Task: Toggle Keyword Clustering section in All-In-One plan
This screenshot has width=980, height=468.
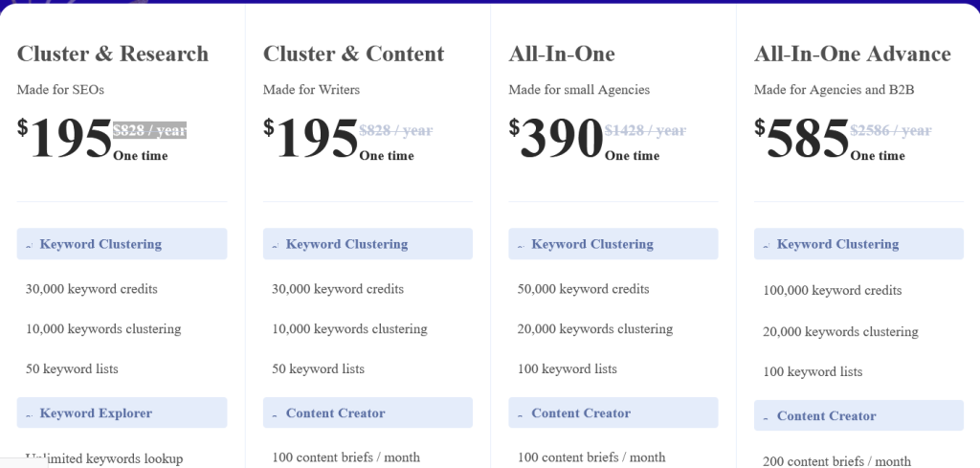Action: (x=613, y=244)
